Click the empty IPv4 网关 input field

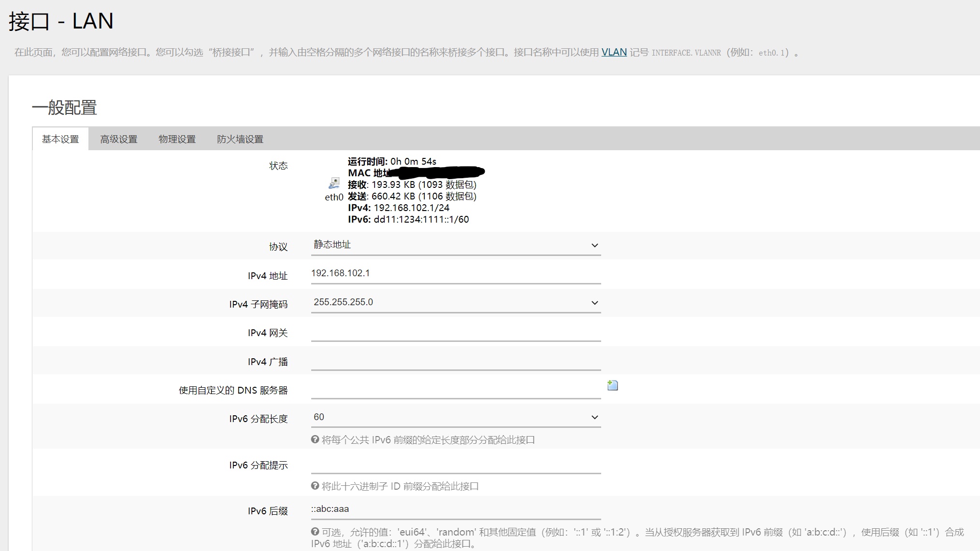click(x=455, y=332)
